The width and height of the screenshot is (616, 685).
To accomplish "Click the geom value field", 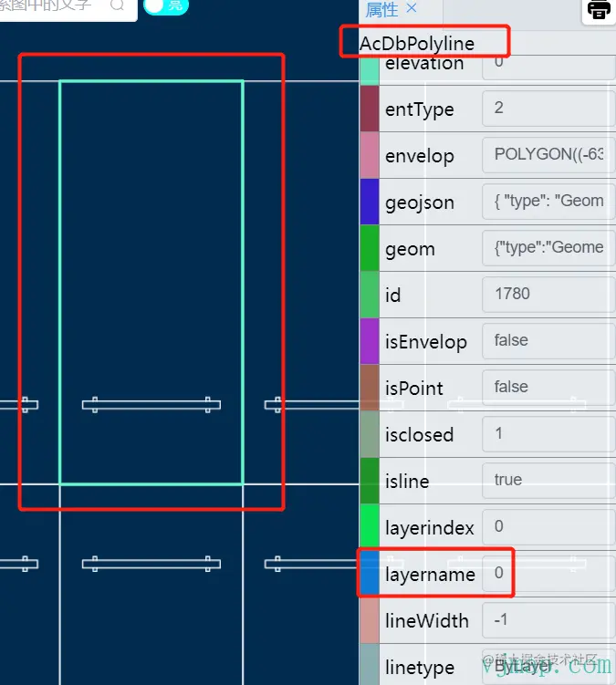I will click(548, 247).
